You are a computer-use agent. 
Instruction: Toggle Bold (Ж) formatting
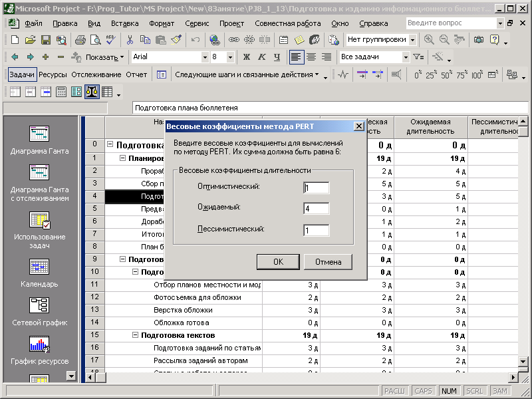pyautogui.click(x=247, y=57)
